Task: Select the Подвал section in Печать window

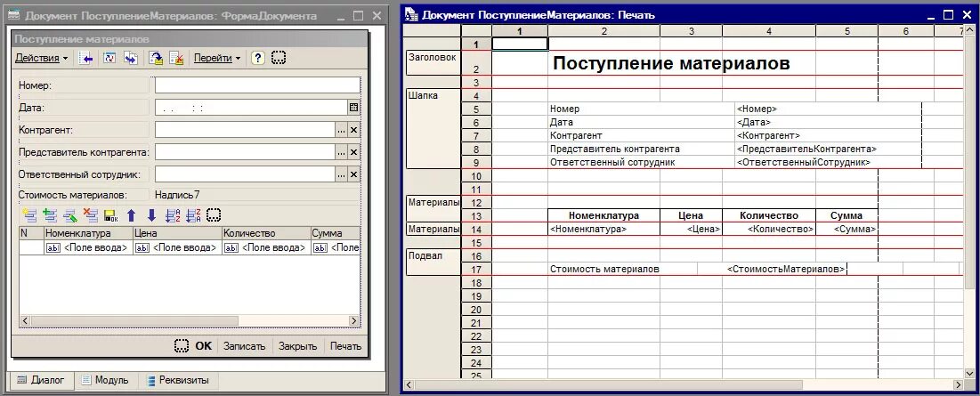Action: 433,263
